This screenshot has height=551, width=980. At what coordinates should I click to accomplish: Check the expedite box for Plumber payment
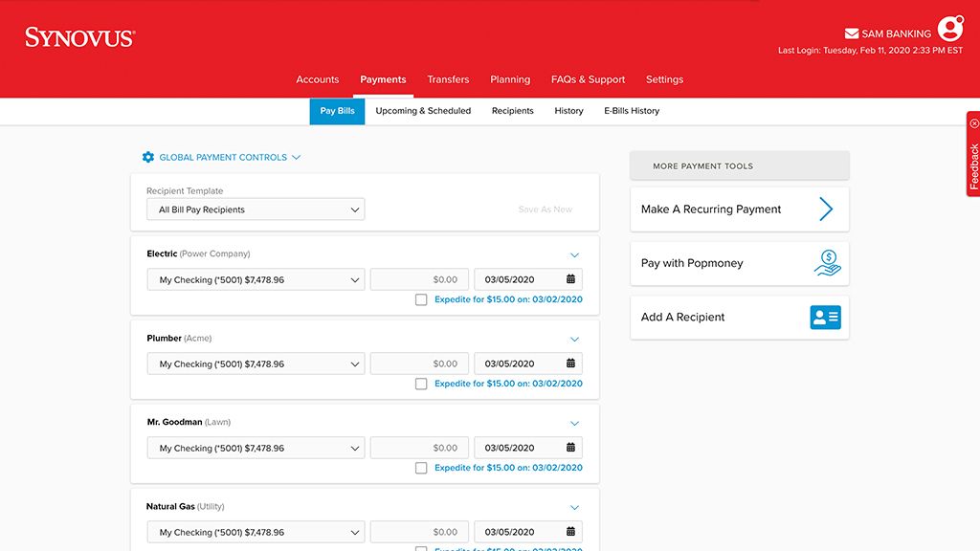tap(421, 384)
